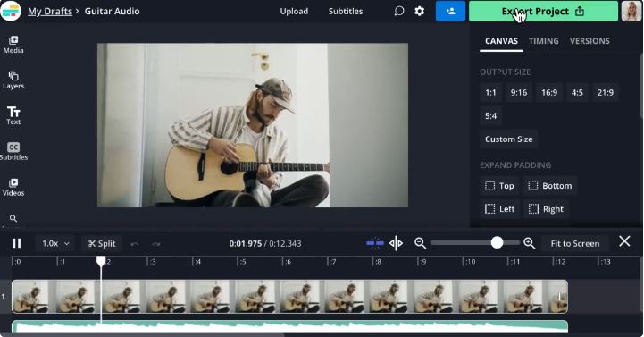
Task: Click the :5 mark on timeline ruler
Action: coord(242,262)
